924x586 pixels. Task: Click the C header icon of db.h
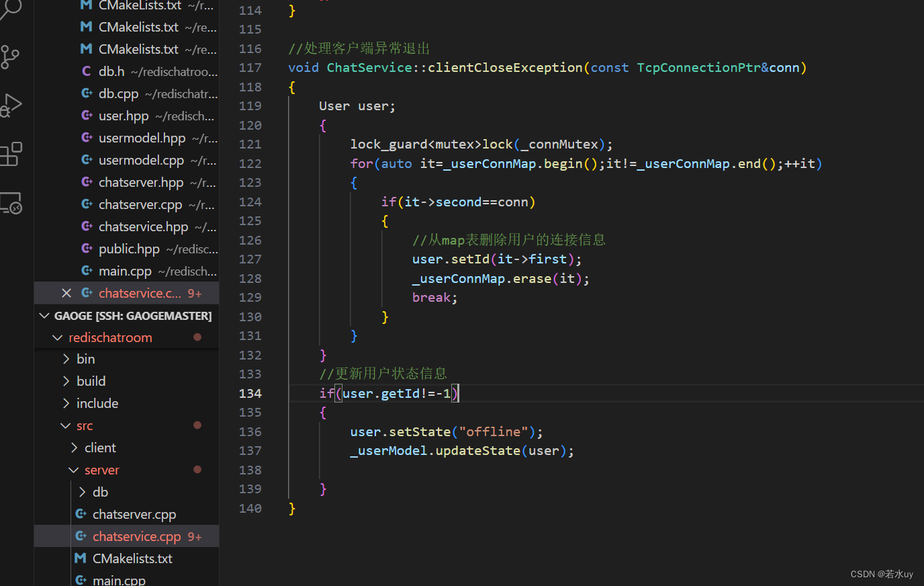pyautogui.click(x=87, y=71)
